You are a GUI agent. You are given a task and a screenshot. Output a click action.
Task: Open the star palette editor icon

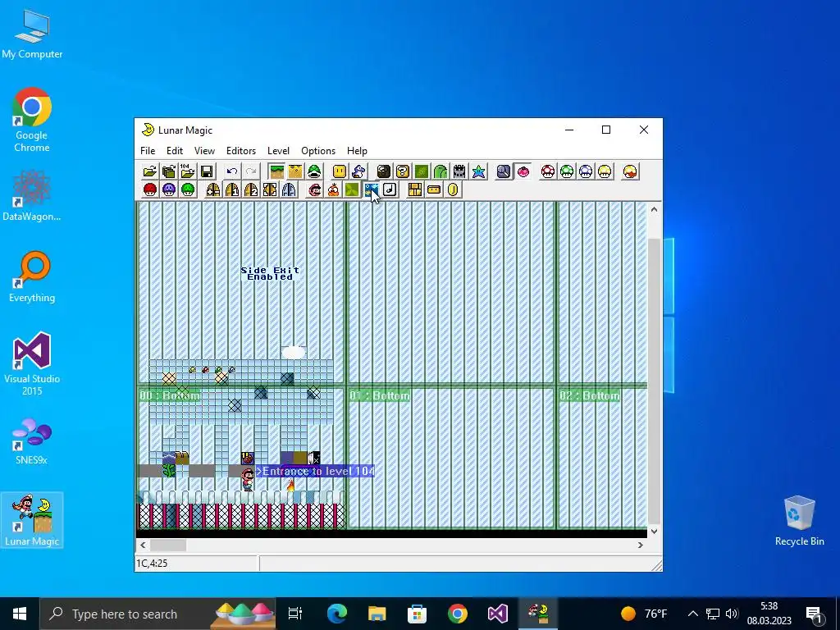click(478, 171)
